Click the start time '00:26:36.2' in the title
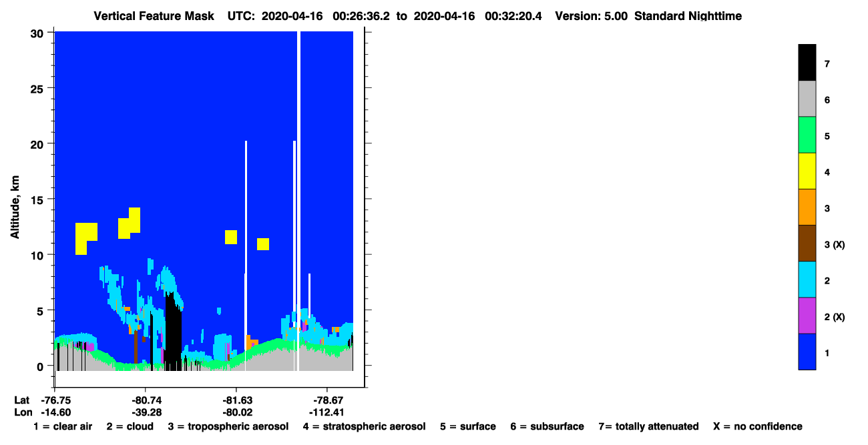Viewport: 868px width, 445px height. click(361, 15)
